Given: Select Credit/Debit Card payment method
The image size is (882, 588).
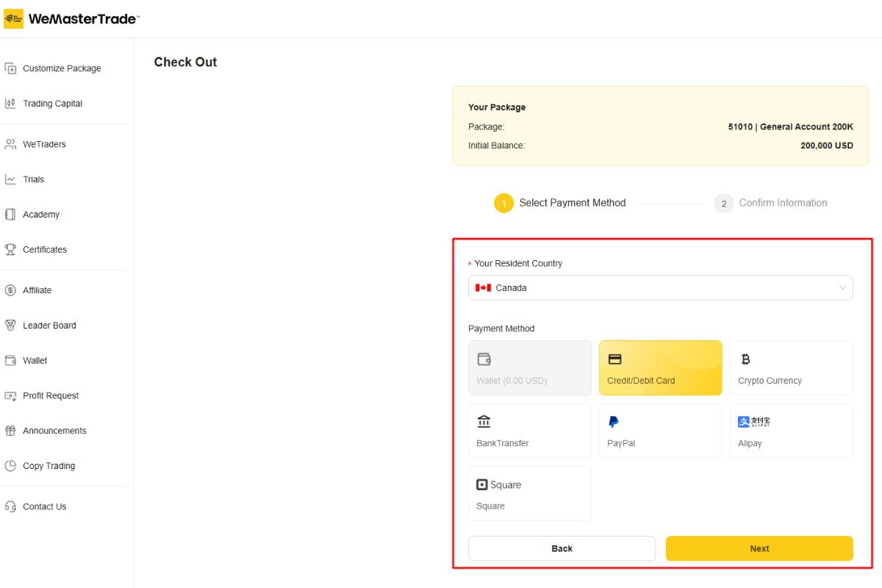Looking at the screenshot, I should point(660,368).
